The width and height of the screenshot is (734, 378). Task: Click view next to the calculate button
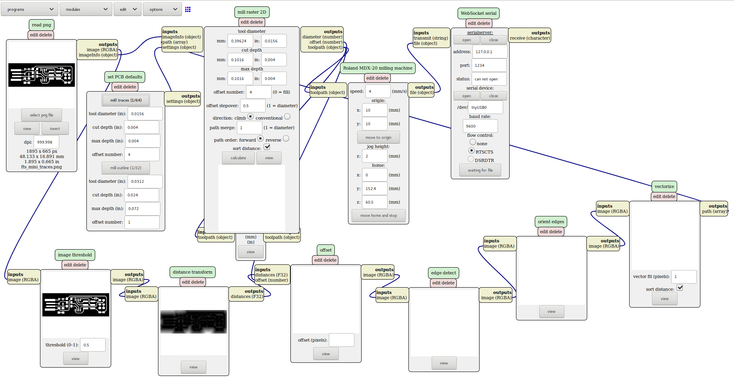tap(269, 158)
